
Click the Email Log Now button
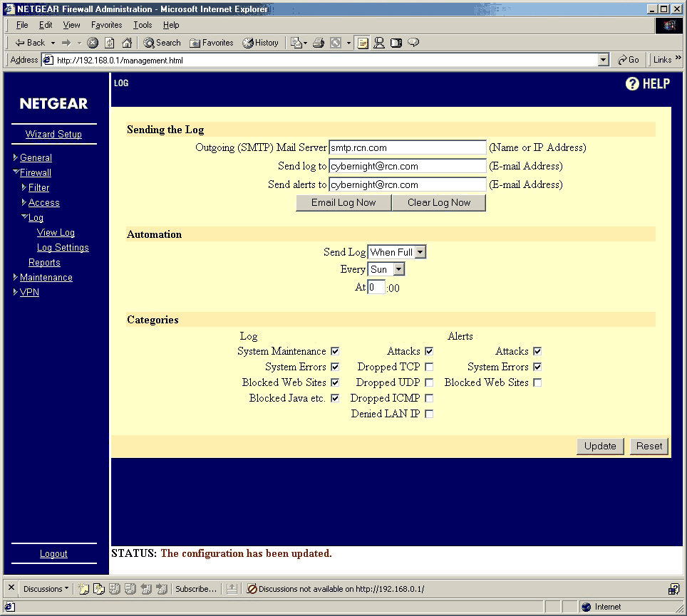tap(343, 203)
